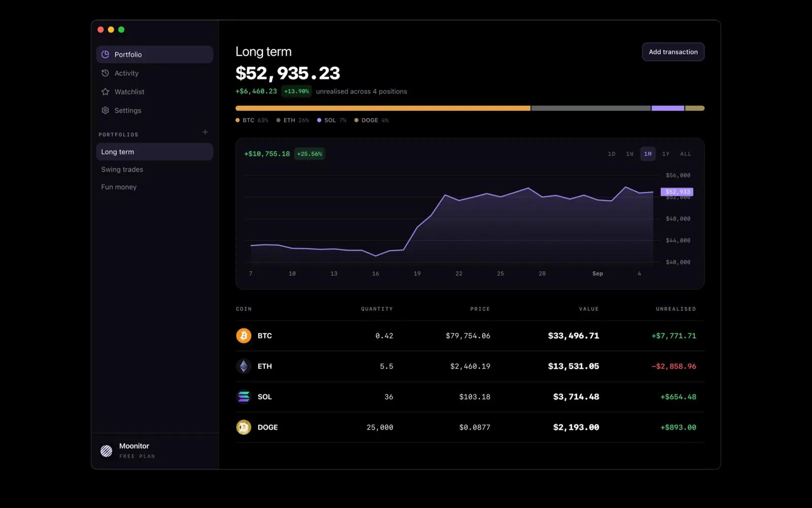The width and height of the screenshot is (812, 508).
Task: Click the Activity history clock icon
Action: click(105, 73)
